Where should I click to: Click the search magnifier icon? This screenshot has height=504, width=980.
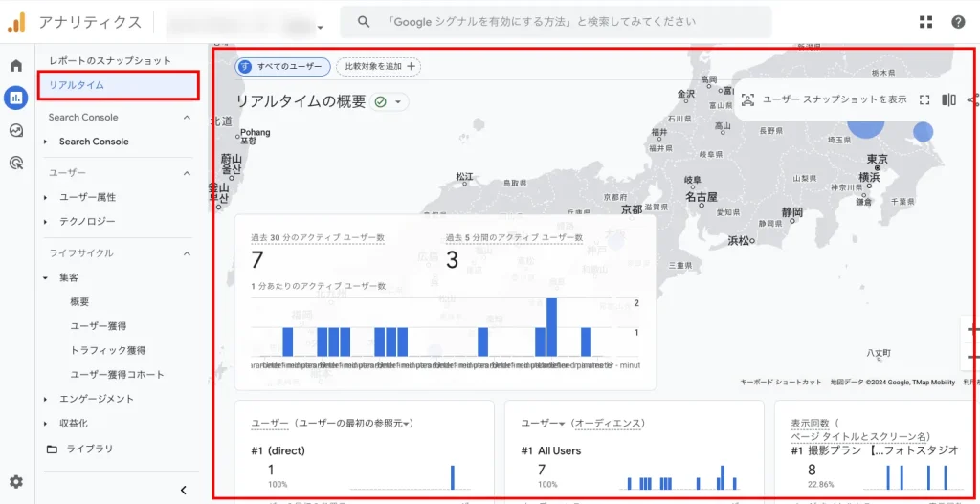pos(364,22)
